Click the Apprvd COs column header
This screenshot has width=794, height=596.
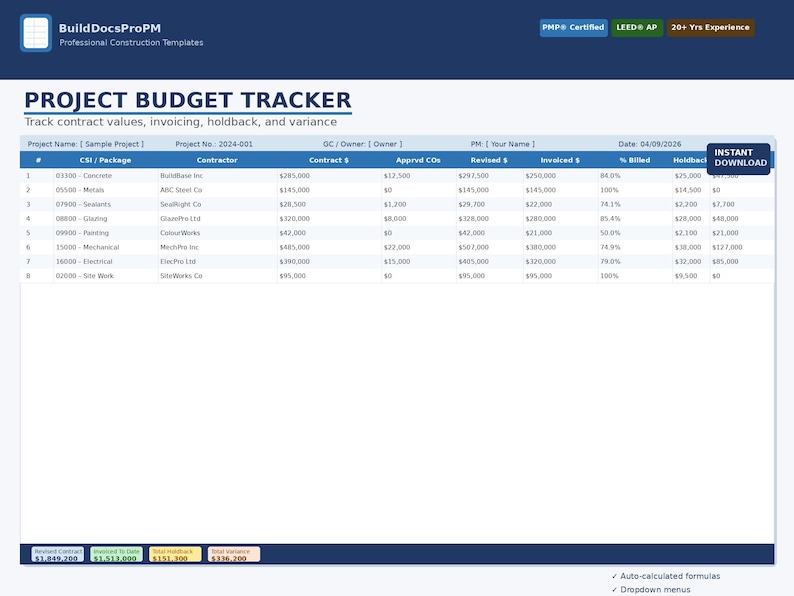tap(418, 160)
